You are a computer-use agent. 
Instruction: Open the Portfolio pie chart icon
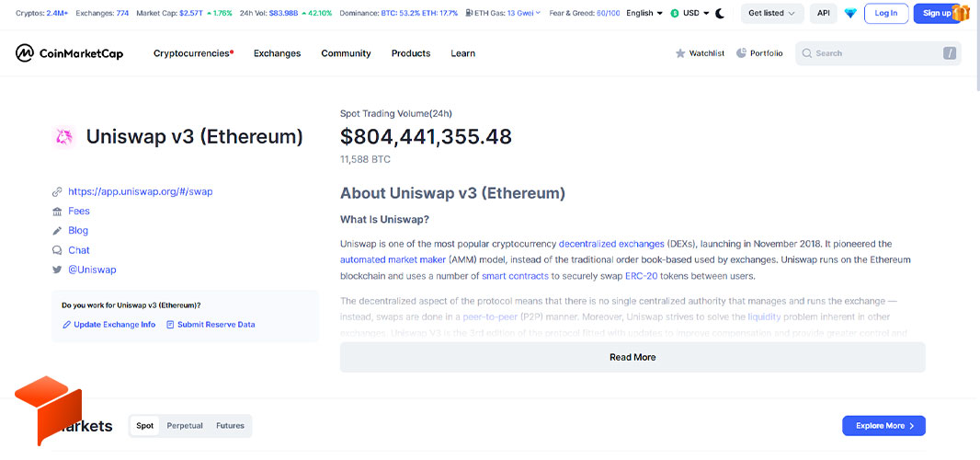point(741,52)
